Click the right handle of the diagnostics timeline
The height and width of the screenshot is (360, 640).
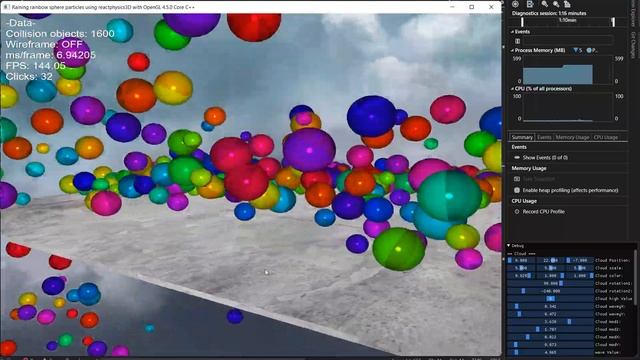coord(613,22)
